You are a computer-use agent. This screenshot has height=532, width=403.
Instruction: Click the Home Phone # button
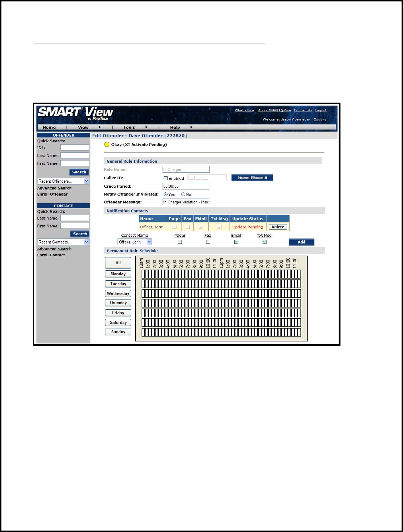point(252,178)
